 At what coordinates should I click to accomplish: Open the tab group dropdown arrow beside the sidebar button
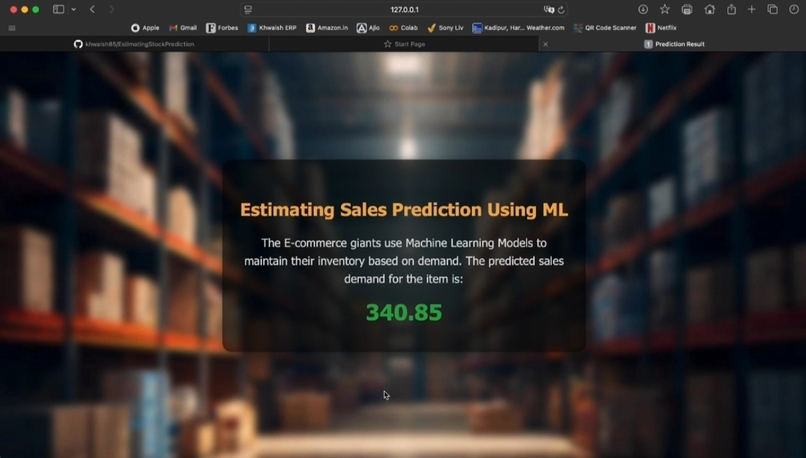point(74,9)
